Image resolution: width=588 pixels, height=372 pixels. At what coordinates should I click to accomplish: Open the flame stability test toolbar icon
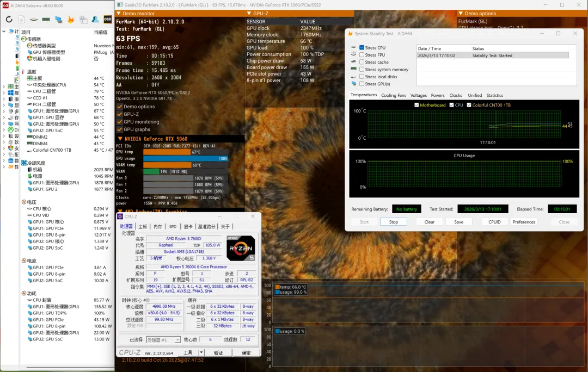[x=71, y=20]
